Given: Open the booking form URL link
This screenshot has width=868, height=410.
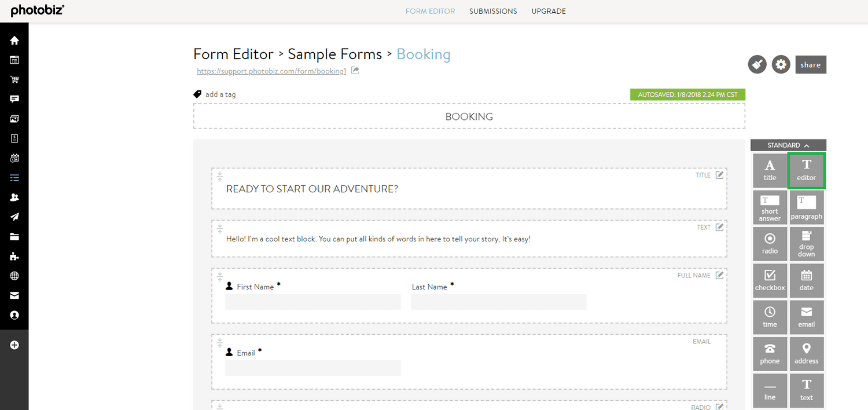Looking at the screenshot, I should click(271, 71).
